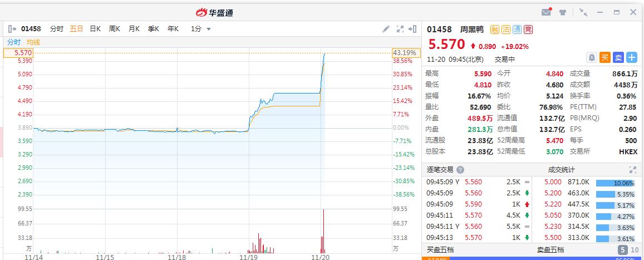Click the orange 买 buy button

click(x=606, y=57)
